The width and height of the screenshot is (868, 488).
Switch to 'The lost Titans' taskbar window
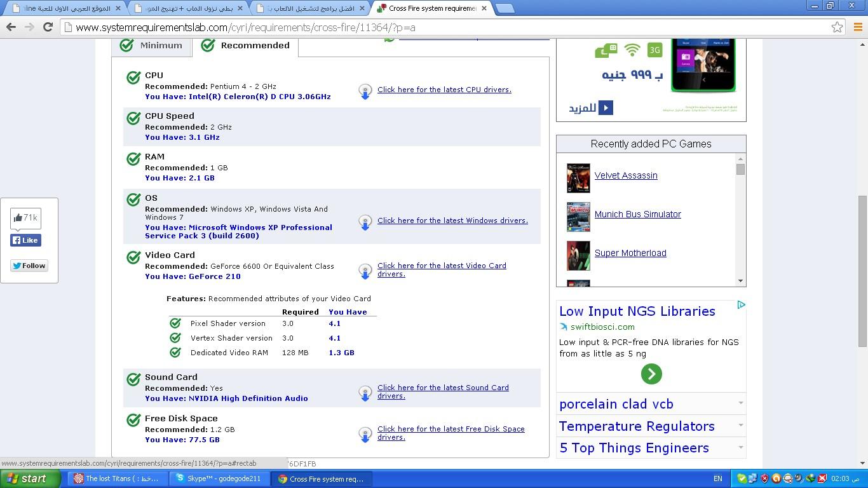pyautogui.click(x=116, y=478)
